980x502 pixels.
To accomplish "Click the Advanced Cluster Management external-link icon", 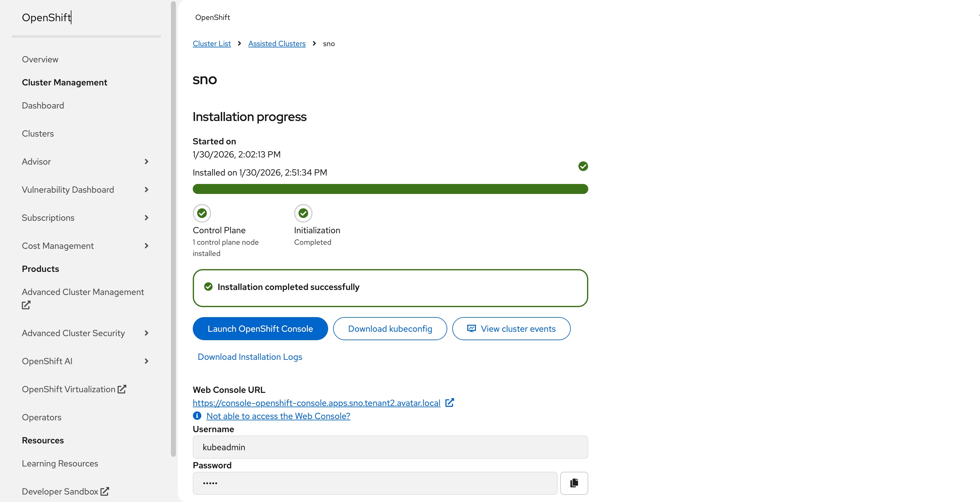I will [x=26, y=305].
